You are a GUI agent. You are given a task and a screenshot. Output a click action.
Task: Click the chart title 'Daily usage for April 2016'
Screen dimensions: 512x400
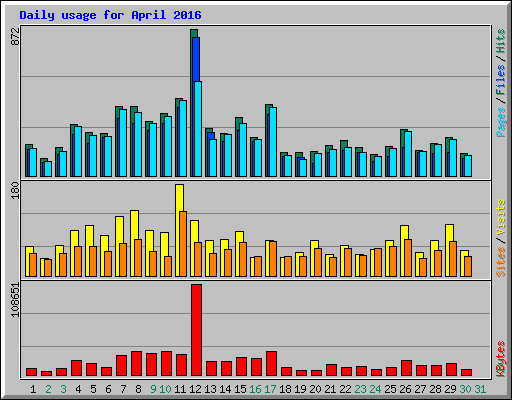pyautogui.click(x=110, y=15)
